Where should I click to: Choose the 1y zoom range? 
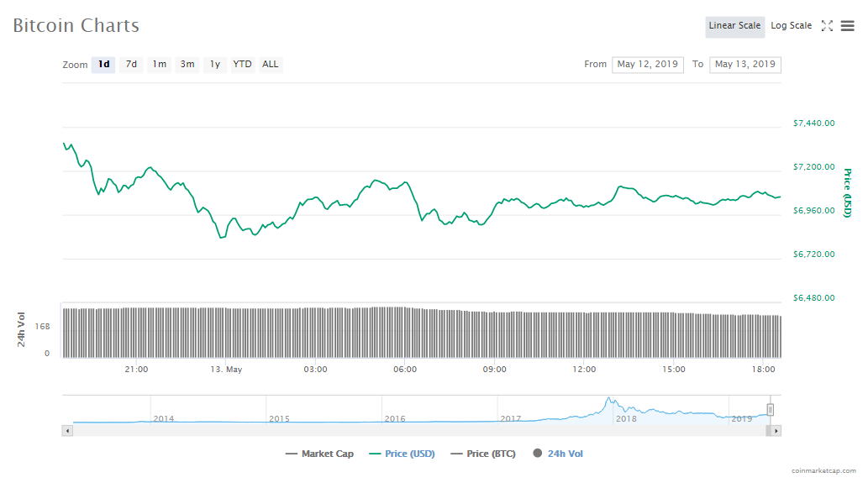click(x=215, y=65)
